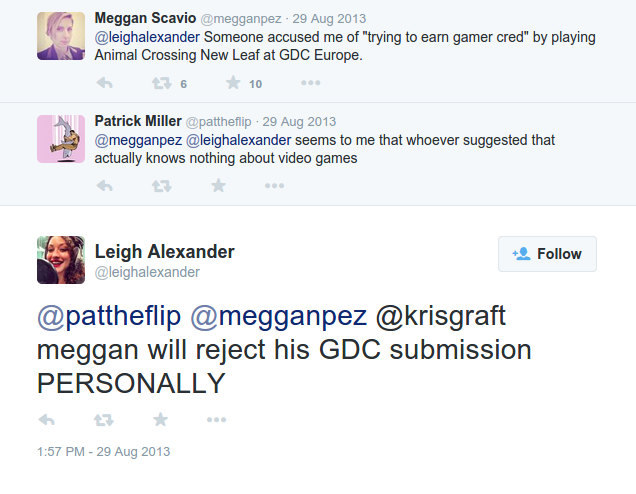Favorite Leigh Alexander's main tweet
Image resolution: width=636 pixels, height=494 pixels.
[161, 419]
